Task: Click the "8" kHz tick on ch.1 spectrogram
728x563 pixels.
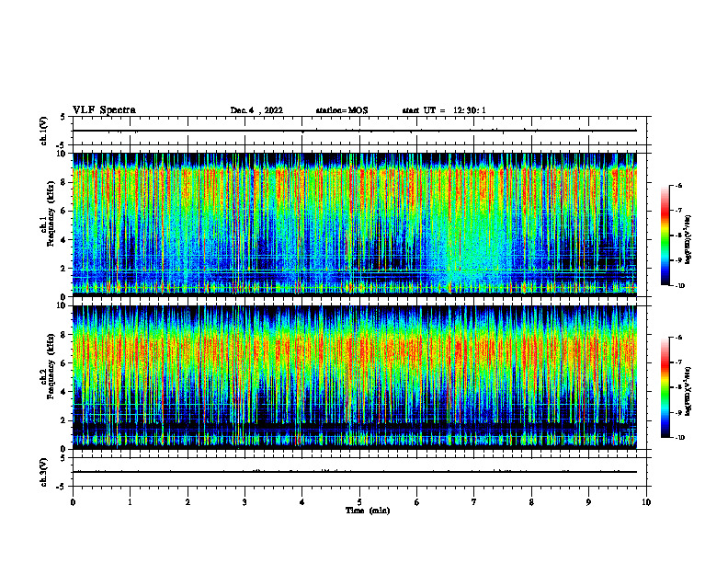Action: [64, 182]
